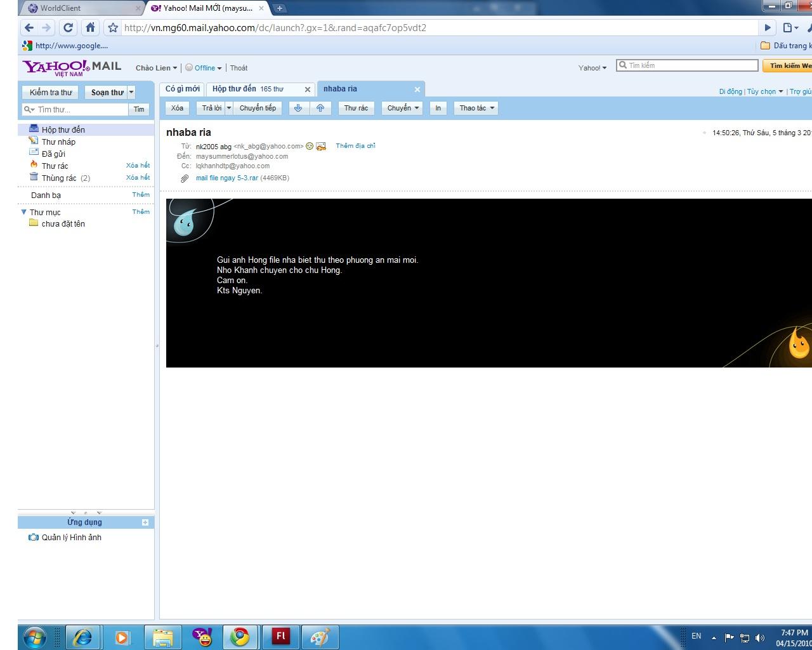This screenshot has width=812, height=650.
Task: Click the Kiểm tra thư button
Action: click(51, 92)
